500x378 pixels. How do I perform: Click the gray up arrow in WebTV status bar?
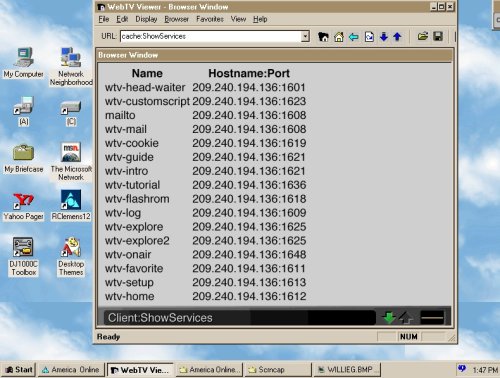[x=405, y=317]
